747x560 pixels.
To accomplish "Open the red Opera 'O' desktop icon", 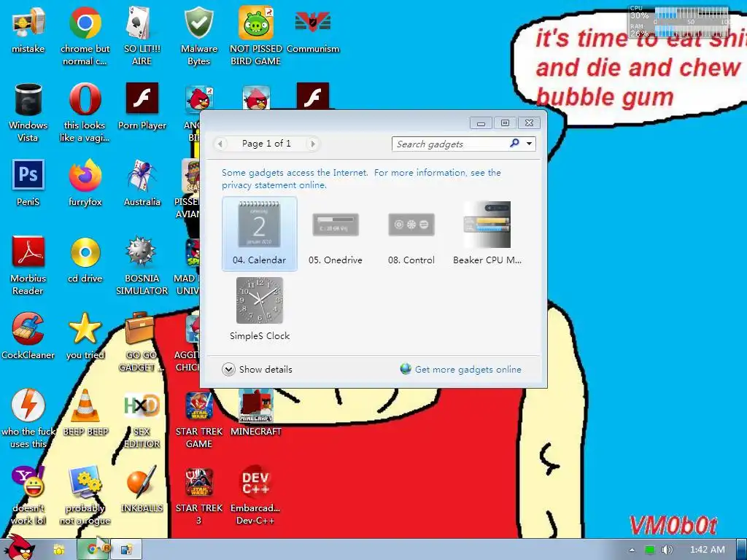I will coord(85,113).
